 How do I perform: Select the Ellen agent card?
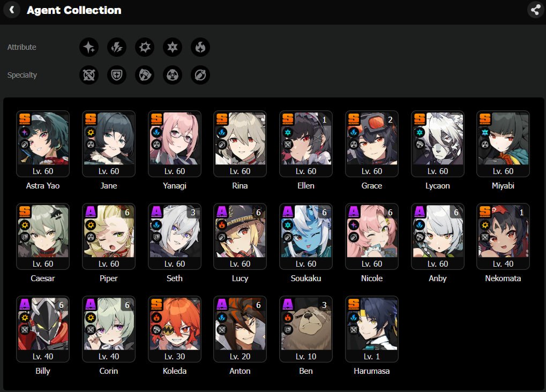306,144
